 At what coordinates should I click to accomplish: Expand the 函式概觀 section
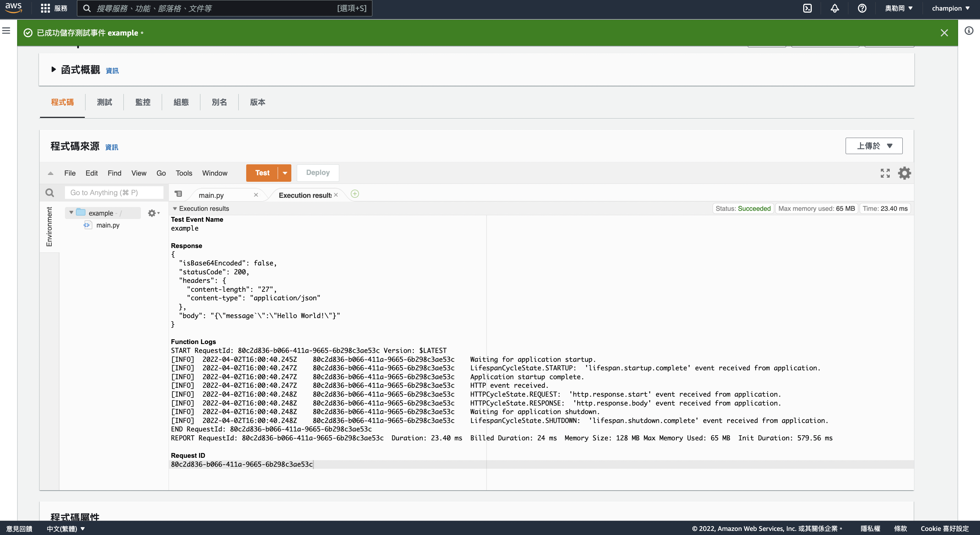[54, 70]
